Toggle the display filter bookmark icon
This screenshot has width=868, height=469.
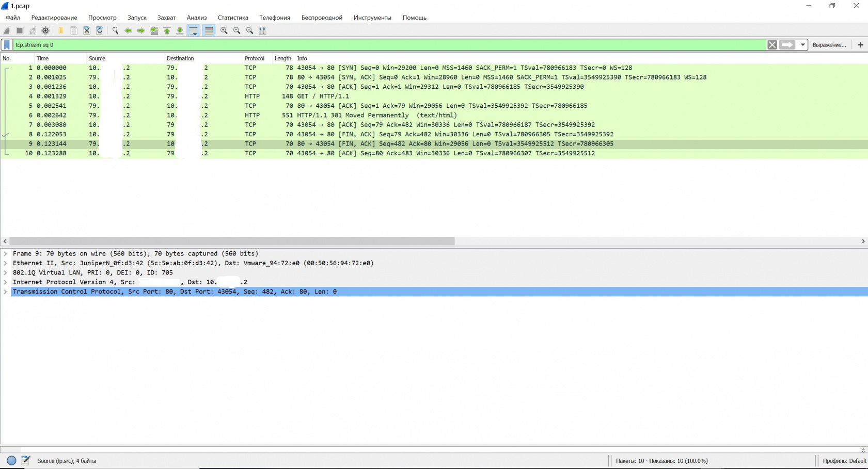(x=6, y=45)
